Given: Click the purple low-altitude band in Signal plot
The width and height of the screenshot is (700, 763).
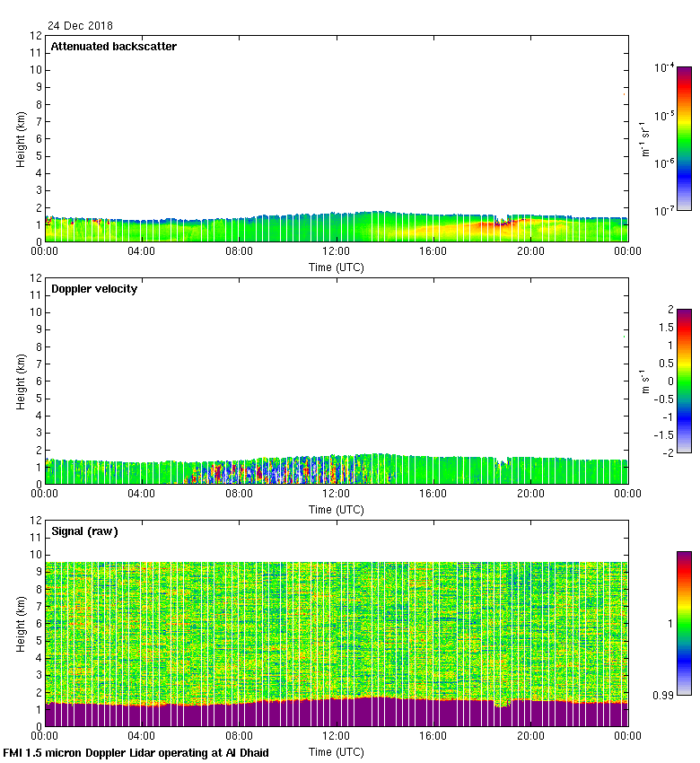Looking at the screenshot, I should (337, 714).
